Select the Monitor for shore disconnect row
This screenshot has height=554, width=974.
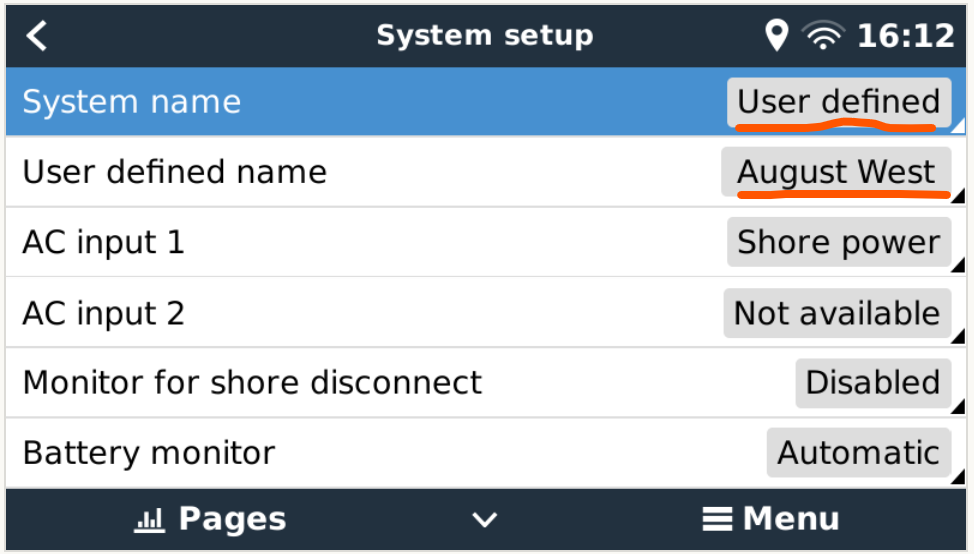coord(486,383)
